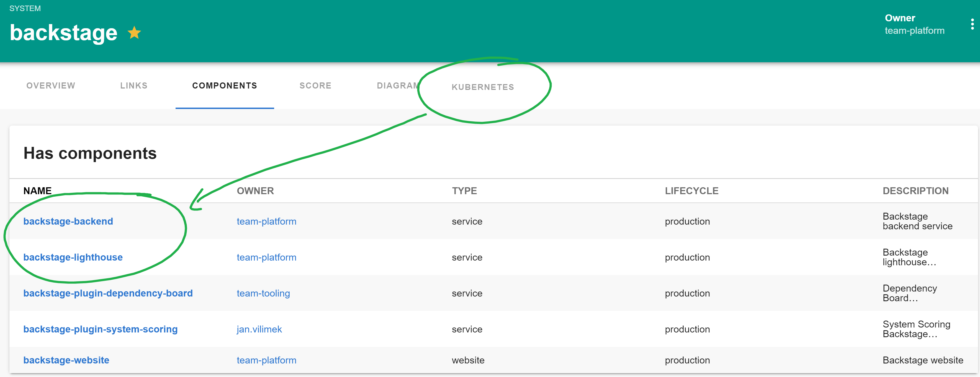Viewport: 980px width, 377px height.
Task: Switch to the Overview tab
Action: [51, 86]
